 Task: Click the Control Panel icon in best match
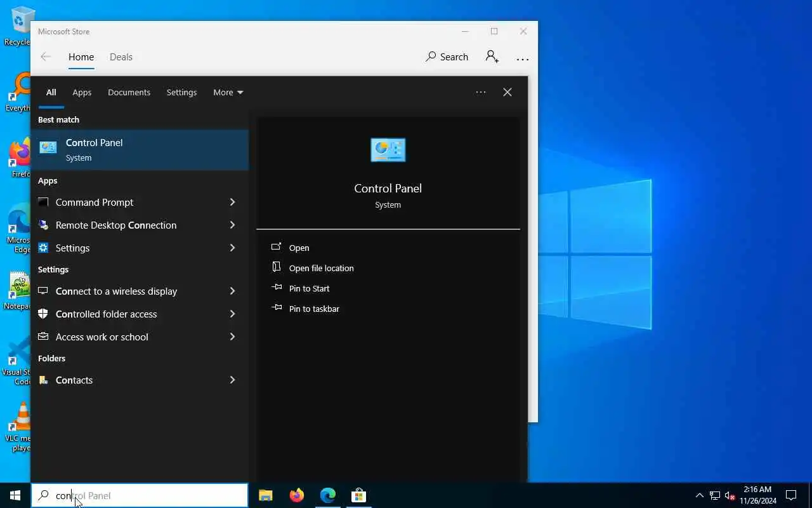tap(48, 147)
